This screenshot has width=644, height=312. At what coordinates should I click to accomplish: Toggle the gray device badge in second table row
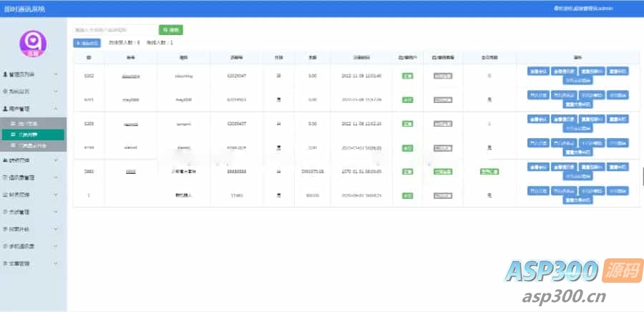pyautogui.click(x=443, y=99)
